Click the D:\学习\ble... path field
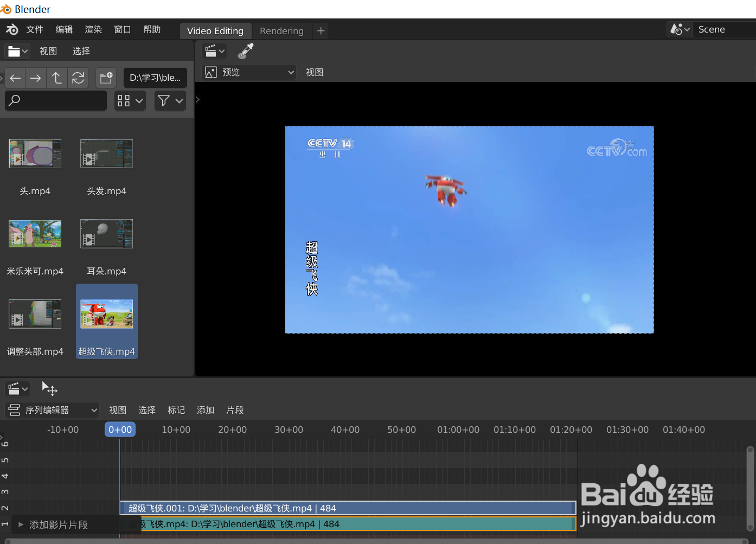Screen dimensions: 756x544 [x=155, y=78]
